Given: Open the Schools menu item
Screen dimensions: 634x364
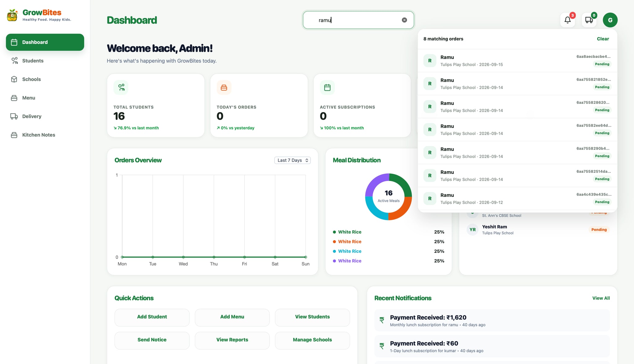Looking at the screenshot, I should tap(45, 79).
